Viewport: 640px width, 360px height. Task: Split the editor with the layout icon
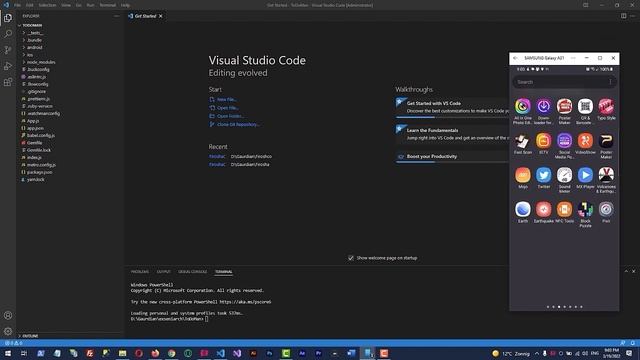coord(623,16)
